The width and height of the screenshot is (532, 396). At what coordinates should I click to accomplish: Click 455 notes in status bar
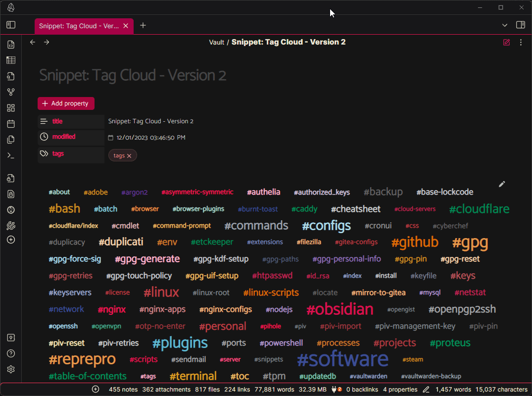tap(123, 390)
